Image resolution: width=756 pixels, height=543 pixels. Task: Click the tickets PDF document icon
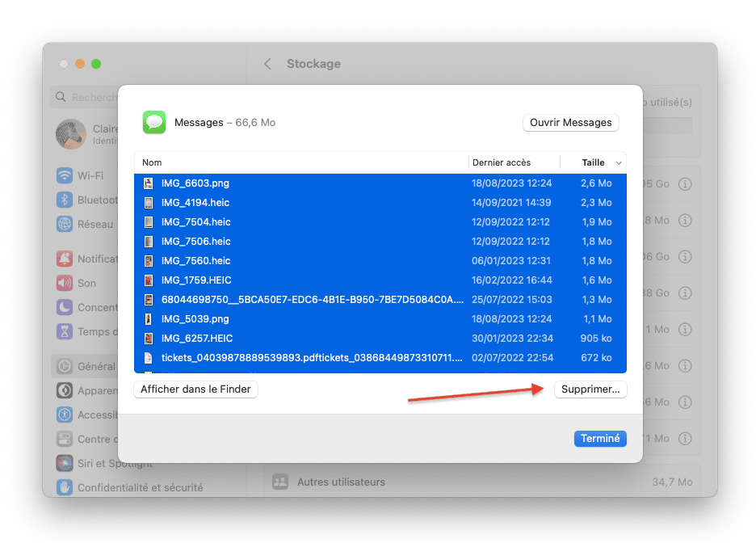tap(148, 358)
